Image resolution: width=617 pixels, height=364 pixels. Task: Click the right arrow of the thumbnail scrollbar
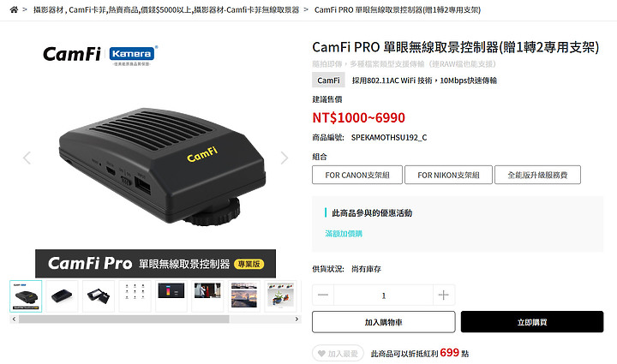[x=297, y=319]
